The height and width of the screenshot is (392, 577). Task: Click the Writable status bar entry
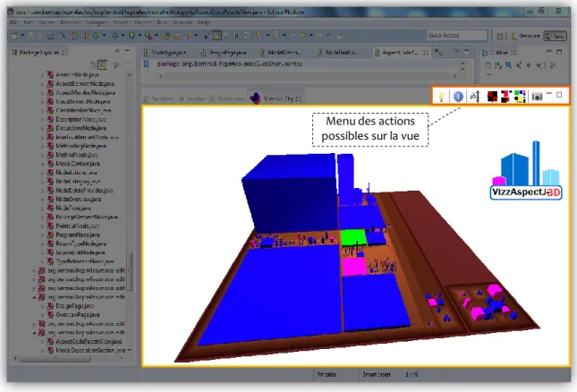(327, 374)
